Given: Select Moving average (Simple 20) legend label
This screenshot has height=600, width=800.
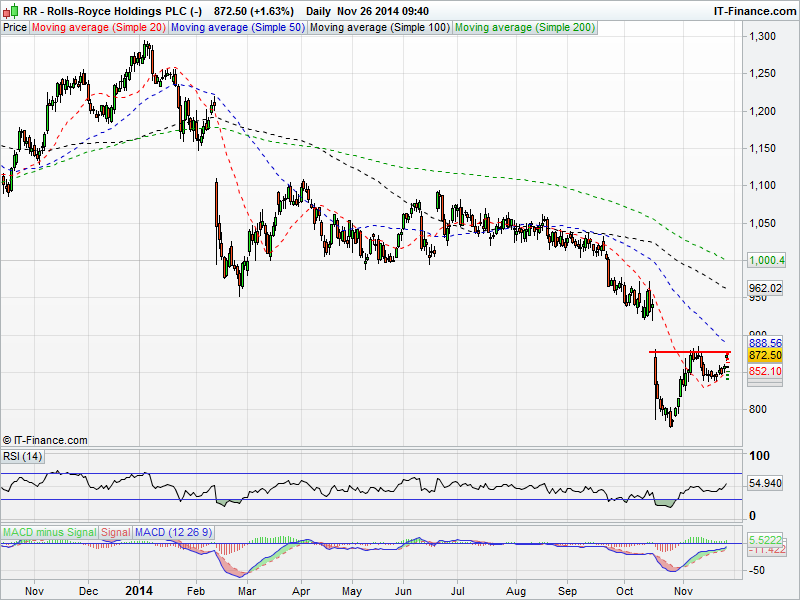Looking at the screenshot, I should pos(99,28).
